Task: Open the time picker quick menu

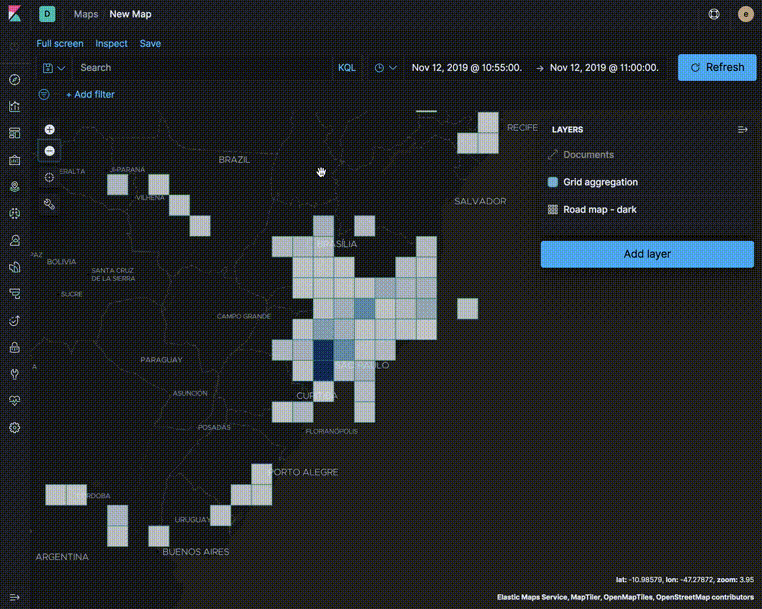Action: [385, 68]
